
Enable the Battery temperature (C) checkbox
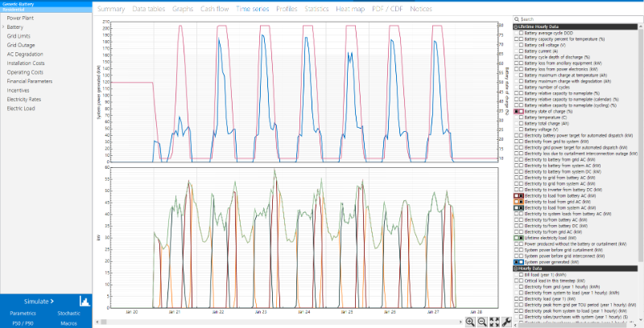[x=521, y=117]
